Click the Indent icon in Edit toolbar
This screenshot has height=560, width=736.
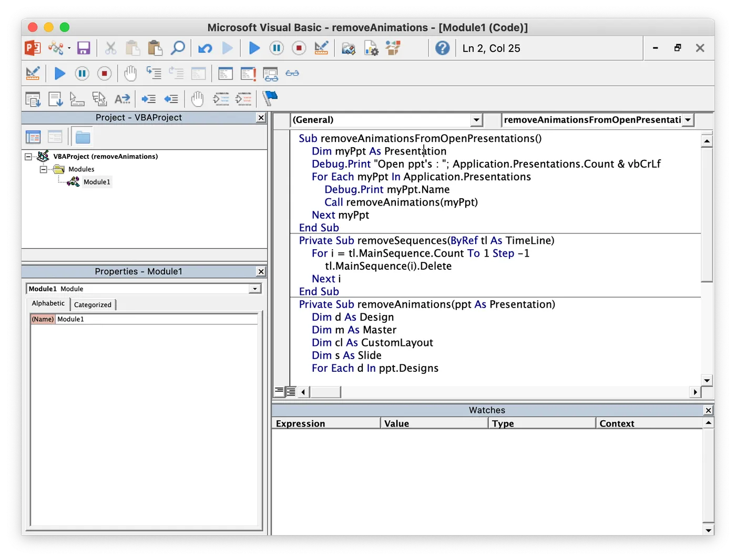[x=149, y=99]
